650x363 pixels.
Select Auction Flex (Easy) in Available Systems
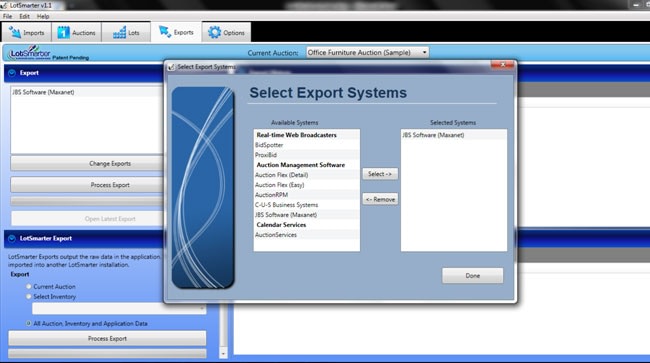click(x=307, y=185)
